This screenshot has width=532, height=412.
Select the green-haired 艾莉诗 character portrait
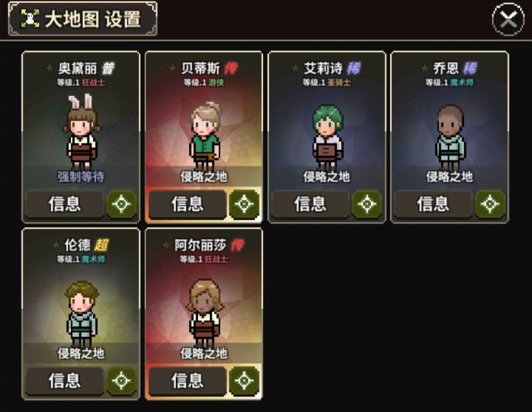(327, 137)
